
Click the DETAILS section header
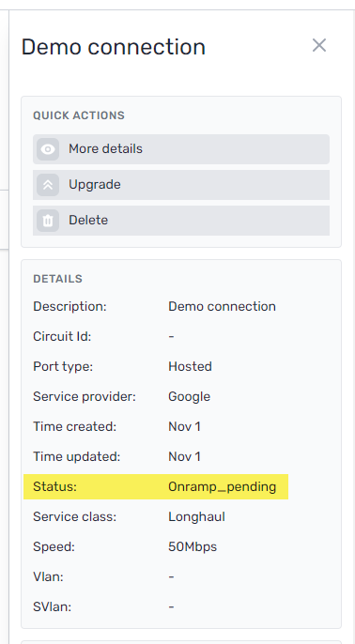[58, 279]
